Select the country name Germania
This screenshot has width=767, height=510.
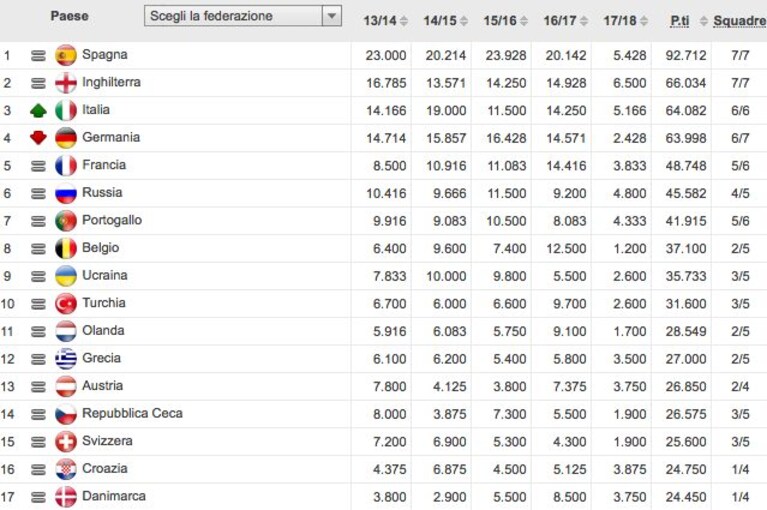111,137
